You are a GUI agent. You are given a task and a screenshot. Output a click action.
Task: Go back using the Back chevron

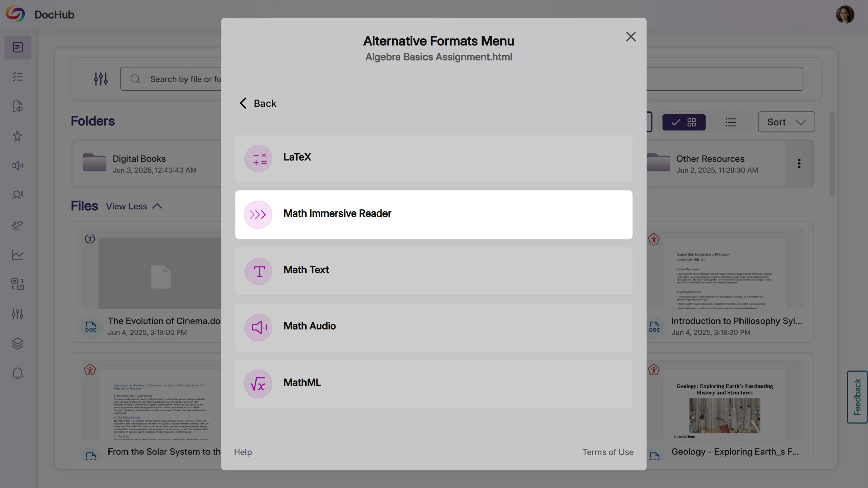point(243,103)
